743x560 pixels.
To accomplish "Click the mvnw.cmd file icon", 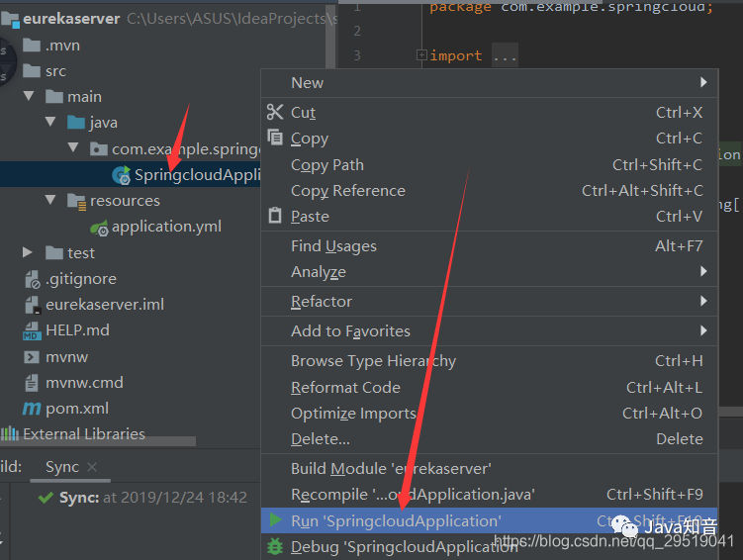I will click(32, 382).
